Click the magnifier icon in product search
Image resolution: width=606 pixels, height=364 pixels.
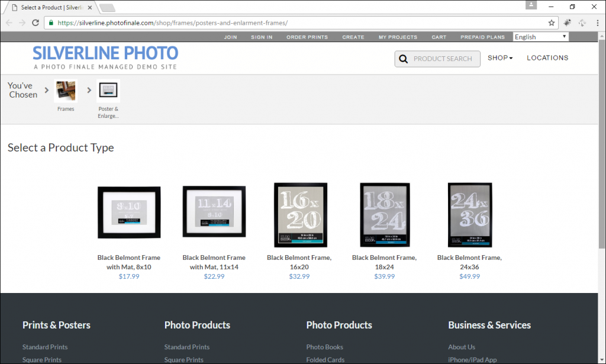tap(403, 59)
